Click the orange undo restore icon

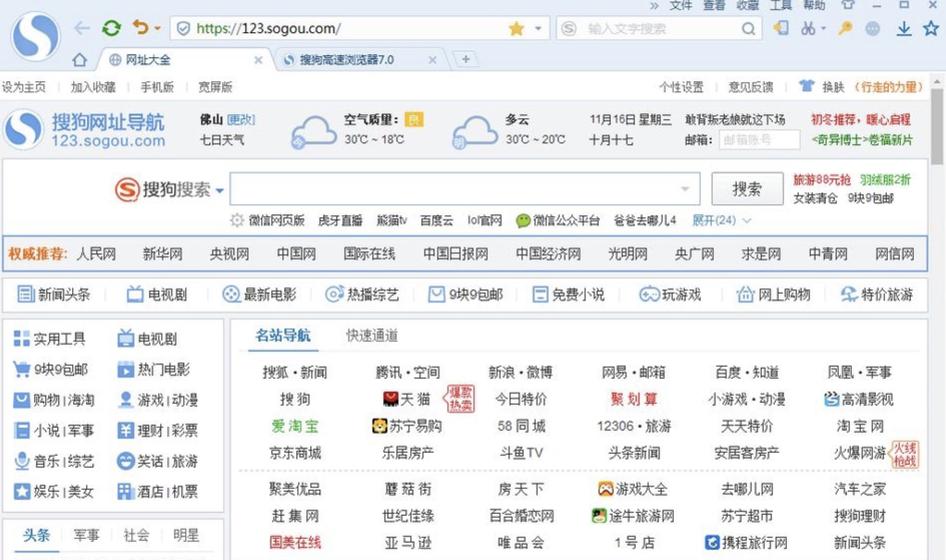point(141,28)
